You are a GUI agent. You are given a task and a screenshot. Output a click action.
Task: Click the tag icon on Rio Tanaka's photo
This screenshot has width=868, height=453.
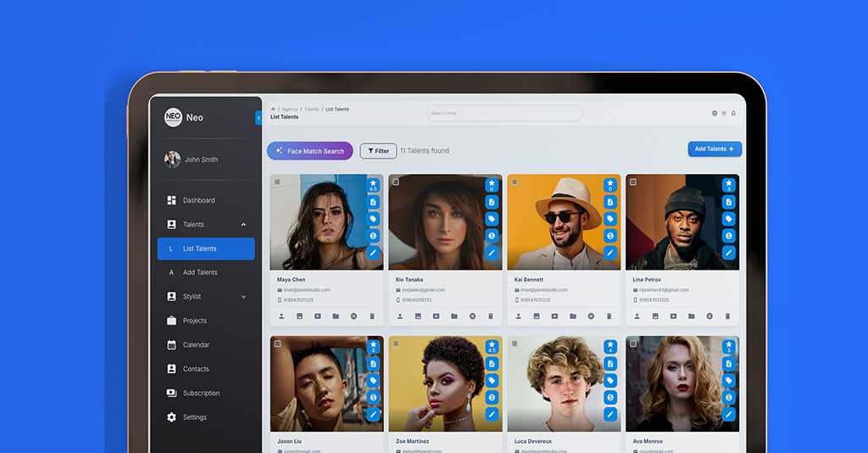tap(492, 219)
